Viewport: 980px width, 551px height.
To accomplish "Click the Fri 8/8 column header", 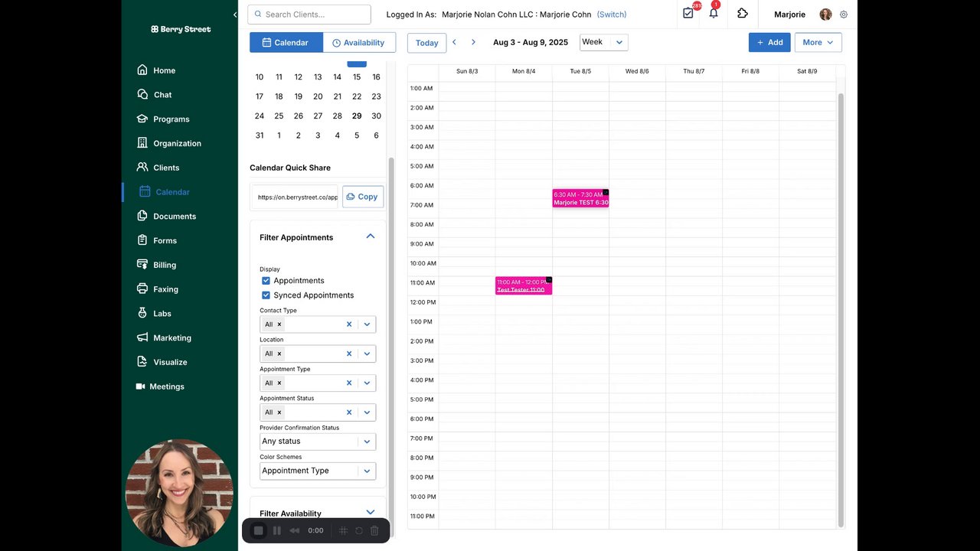I will point(750,71).
